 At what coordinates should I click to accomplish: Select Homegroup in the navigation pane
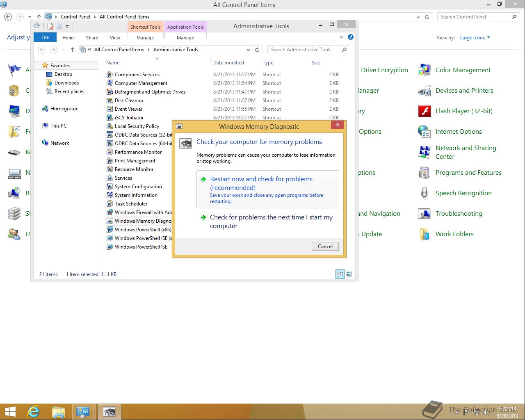tap(64, 109)
